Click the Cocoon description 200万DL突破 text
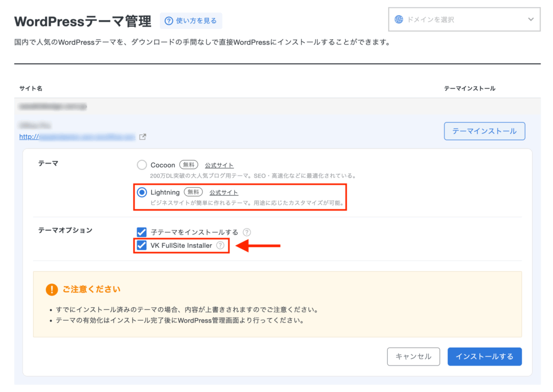 pos(253,175)
